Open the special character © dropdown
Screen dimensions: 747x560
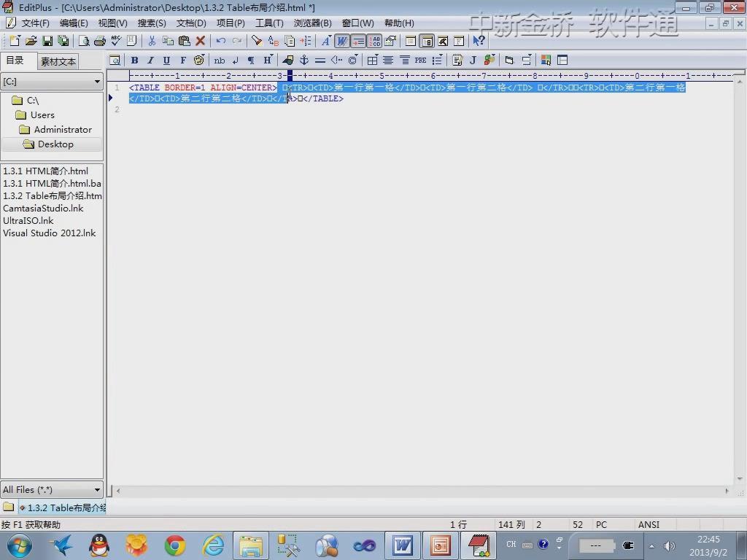coord(352,61)
